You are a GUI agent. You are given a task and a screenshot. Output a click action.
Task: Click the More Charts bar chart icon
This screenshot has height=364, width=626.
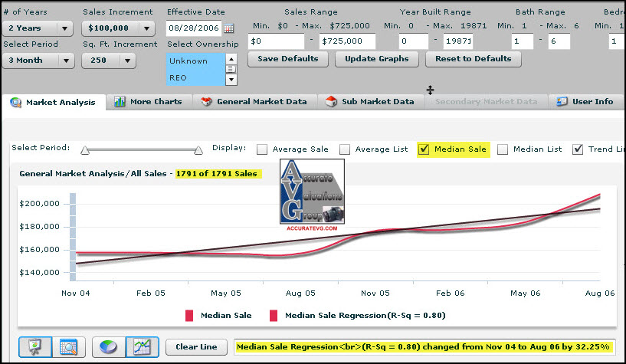coord(120,101)
